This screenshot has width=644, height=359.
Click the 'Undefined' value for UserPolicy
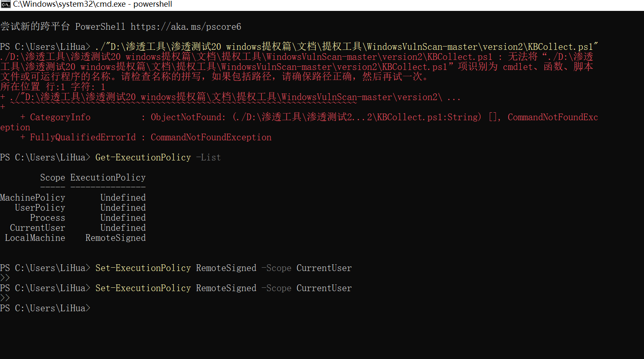pyautogui.click(x=123, y=208)
